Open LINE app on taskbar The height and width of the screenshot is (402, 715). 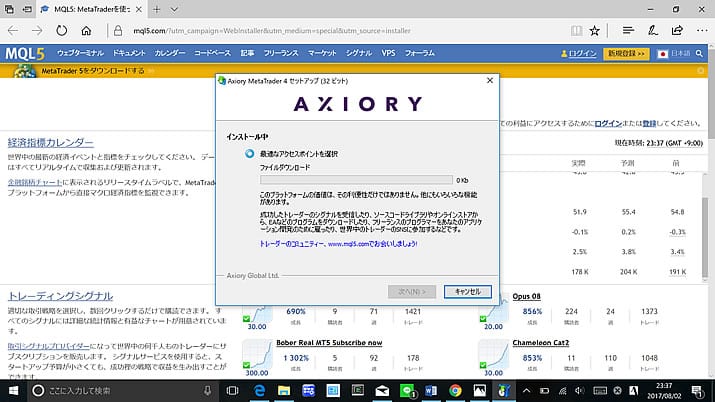(x=407, y=391)
